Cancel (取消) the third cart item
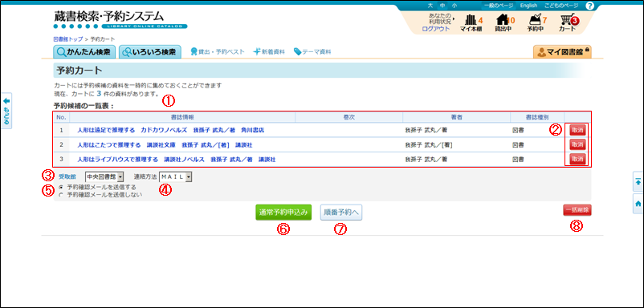The image size is (644, 308). coord(577,159)
